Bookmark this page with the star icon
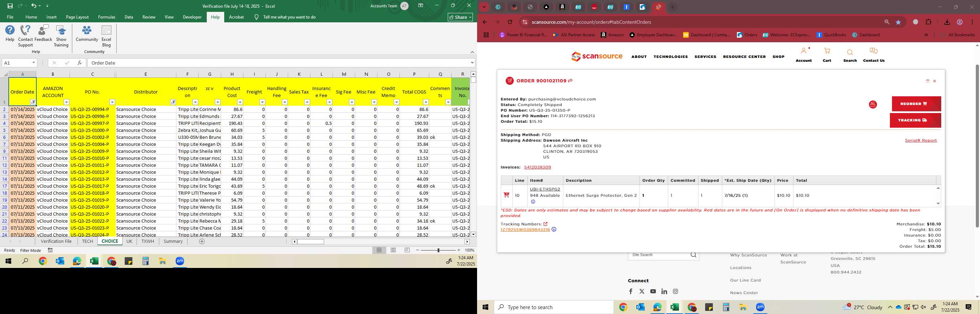 pyautogui.click(x=898, y=22)
